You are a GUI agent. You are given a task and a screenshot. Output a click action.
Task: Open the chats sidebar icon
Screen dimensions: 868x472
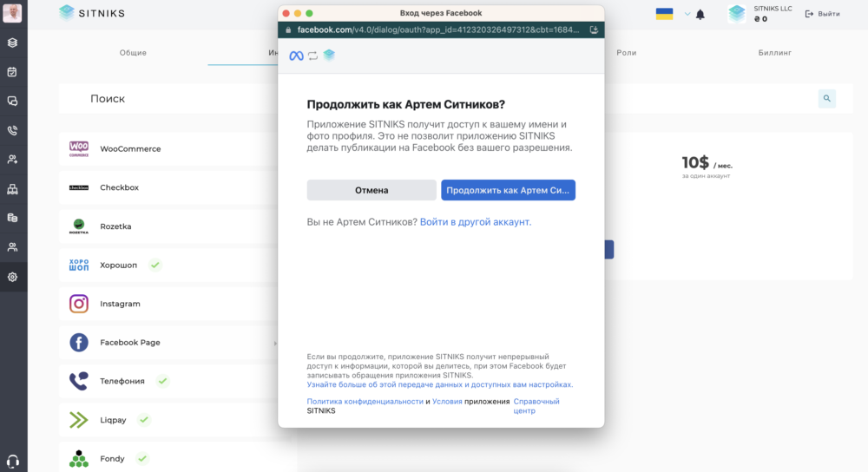[12, 102]
